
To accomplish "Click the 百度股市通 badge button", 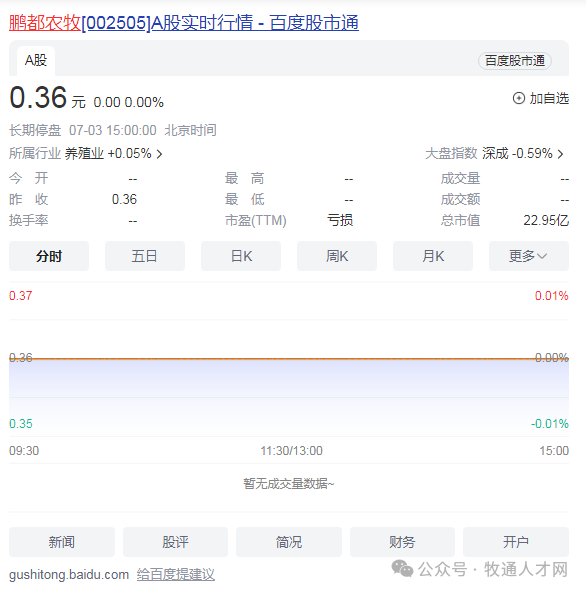I will point(515,61).
